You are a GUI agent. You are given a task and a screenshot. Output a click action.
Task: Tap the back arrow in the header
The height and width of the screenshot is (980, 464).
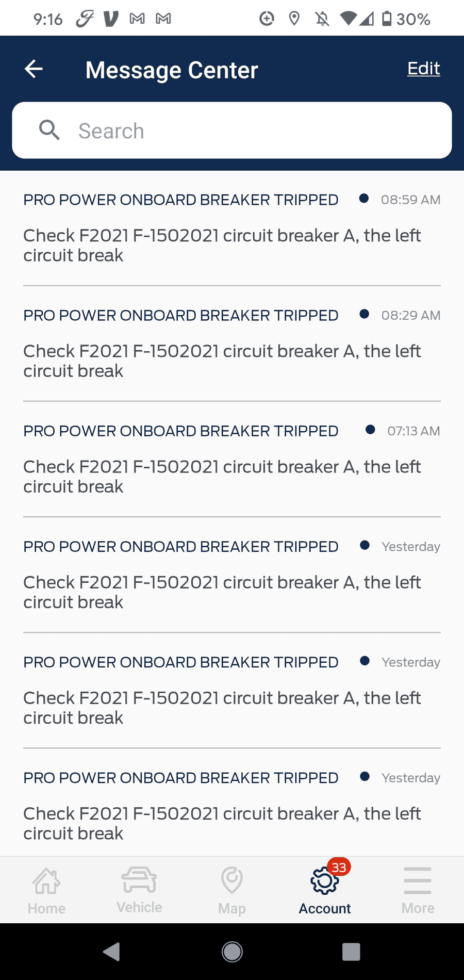coord(34,69)
